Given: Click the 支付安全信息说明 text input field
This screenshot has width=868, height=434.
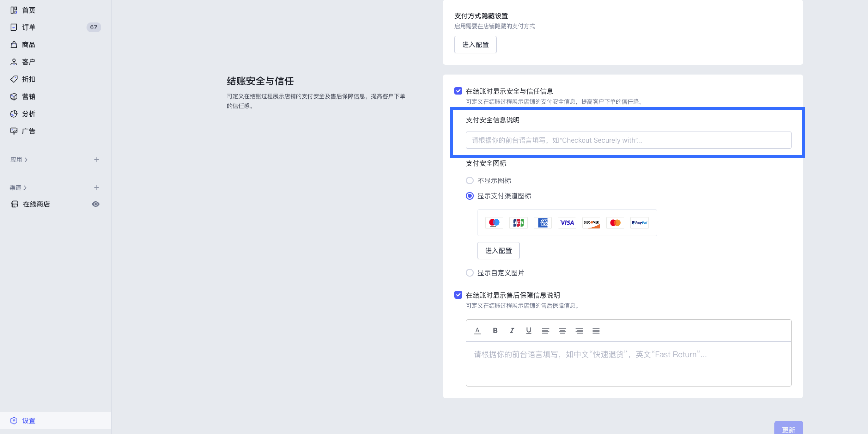Looking at the screenshot, I should (x=628, y=140).
